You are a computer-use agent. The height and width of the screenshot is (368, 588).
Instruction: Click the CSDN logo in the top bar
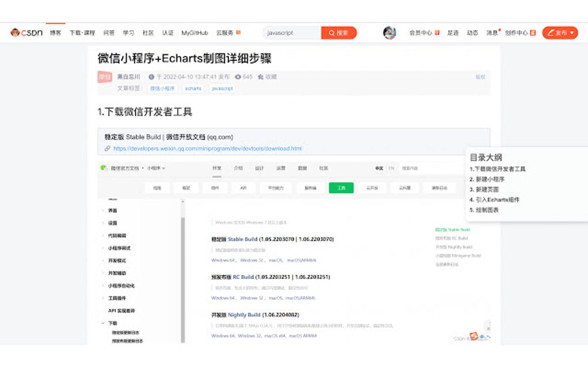pyautogui.click(x=24, y=33)
